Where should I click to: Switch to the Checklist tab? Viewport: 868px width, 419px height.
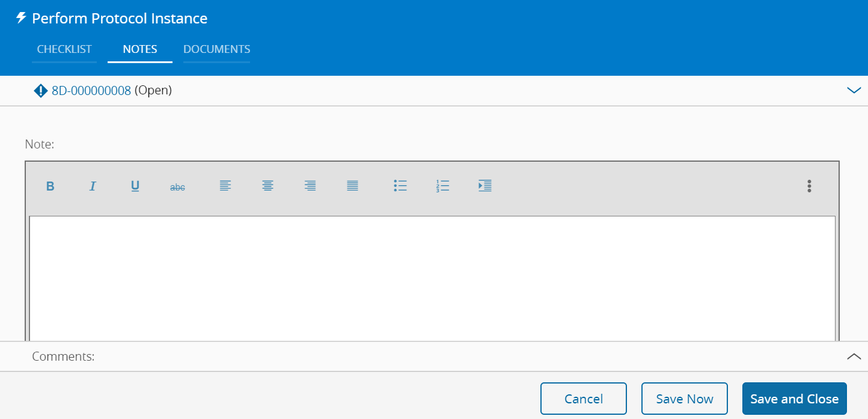pos(64,49)
